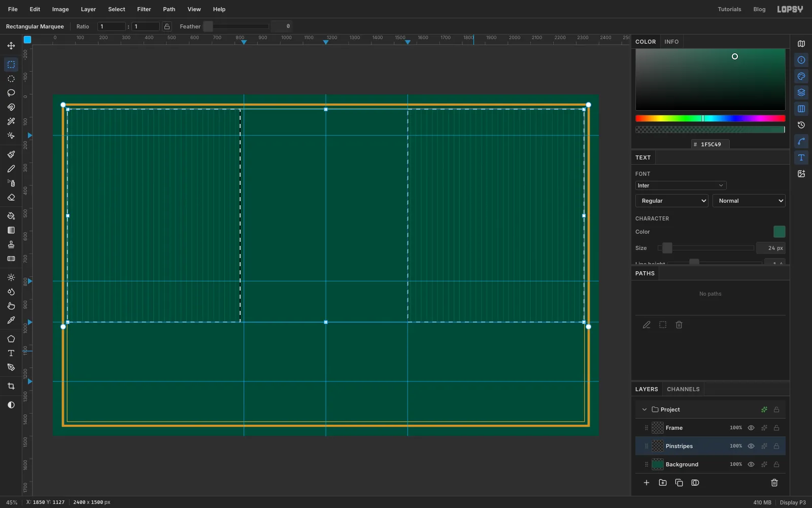Image resolution: width=812 pixels, height=508 pixels.
Task: Click the hue spectrum slider
Action: [710, 118]
